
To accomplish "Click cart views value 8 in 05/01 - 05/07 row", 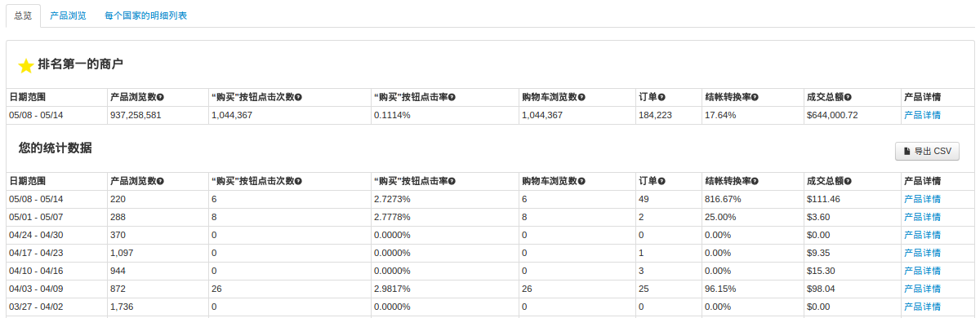I will pos(524,217).
